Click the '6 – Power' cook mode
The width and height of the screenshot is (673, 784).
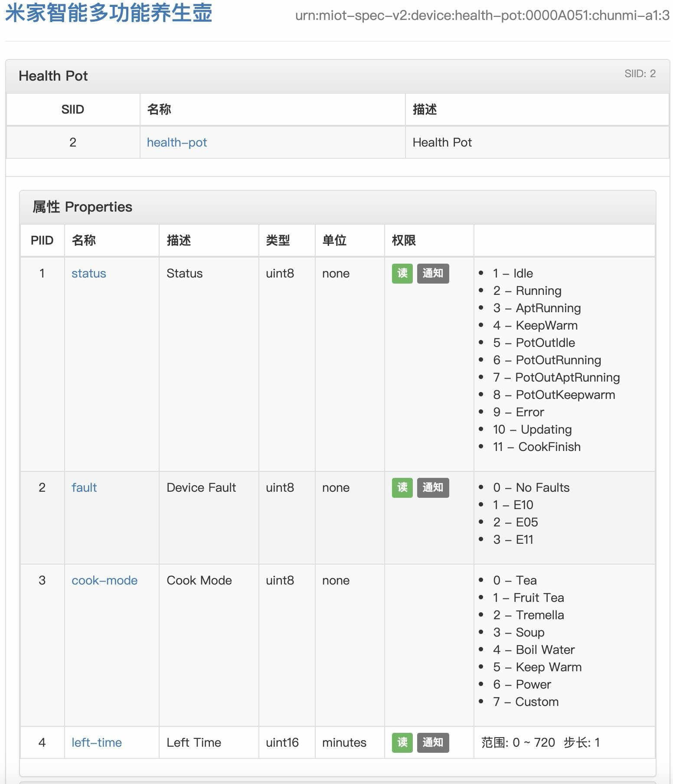tap(522, 684)
